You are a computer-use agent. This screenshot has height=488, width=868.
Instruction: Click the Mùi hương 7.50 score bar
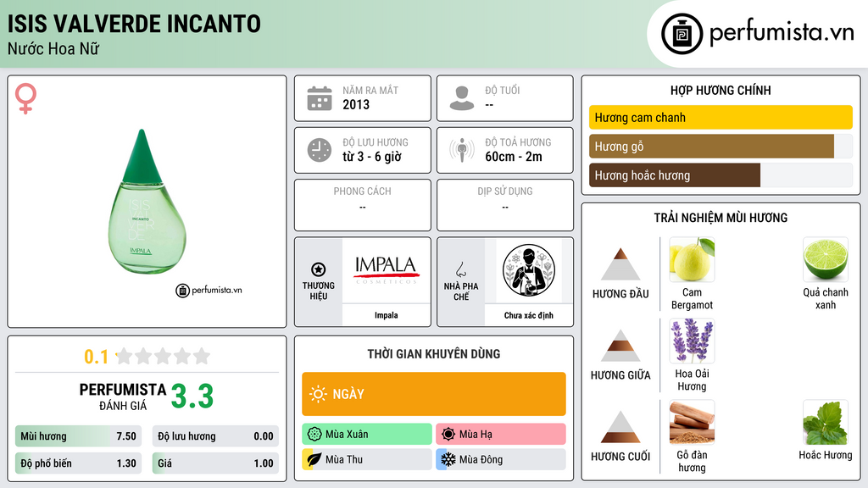(x=79, y=436)
